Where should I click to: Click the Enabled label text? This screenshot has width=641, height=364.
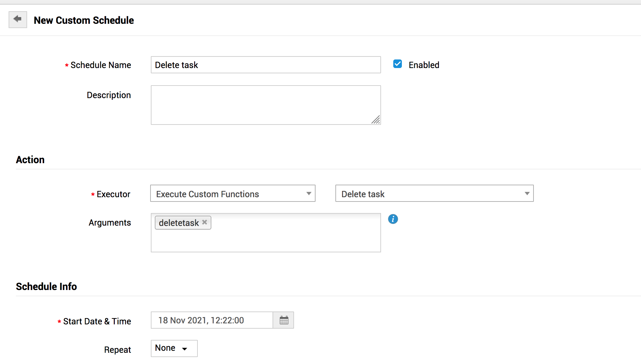click(x=424, y=65)
